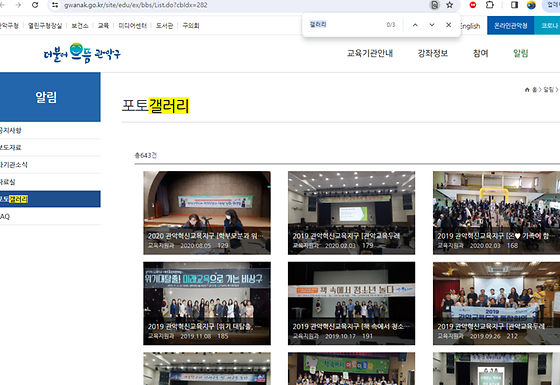Click the 더불어 으뜸 관악구 logo

tap(82, 53)
